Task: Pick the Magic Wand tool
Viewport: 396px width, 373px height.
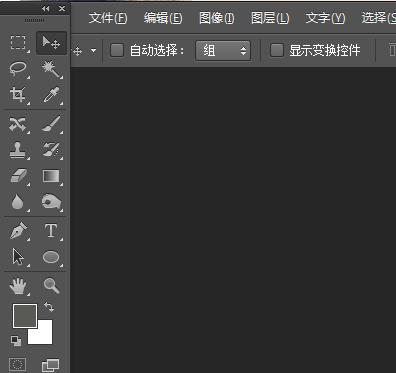Action: pyautogui.click(x=51, y=69)
